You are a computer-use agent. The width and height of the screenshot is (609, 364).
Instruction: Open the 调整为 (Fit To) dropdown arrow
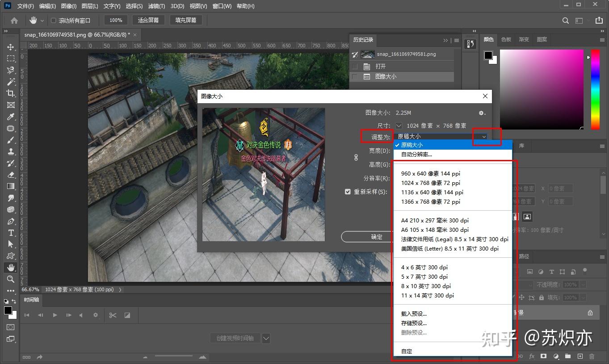click(x=484, y=136)
